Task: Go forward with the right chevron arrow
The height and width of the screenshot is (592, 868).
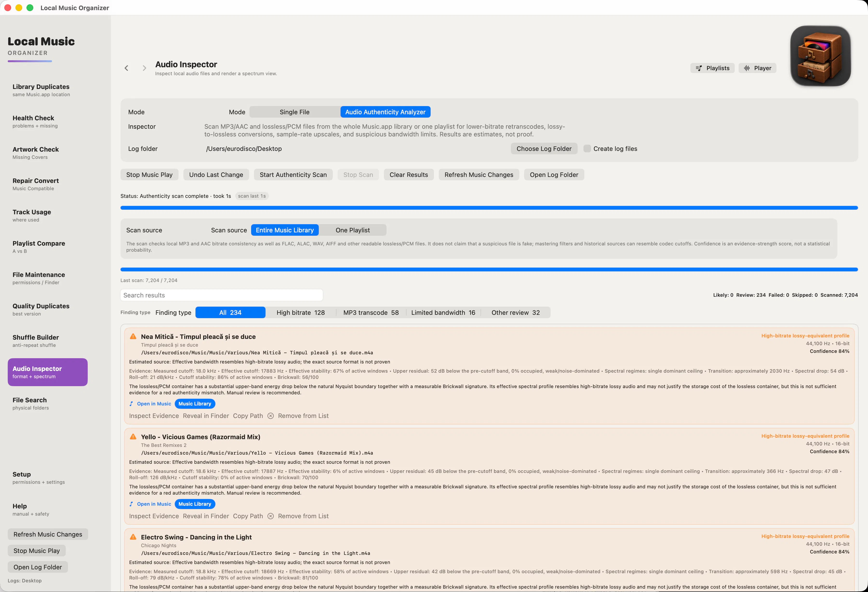Action: coord(144,68)
